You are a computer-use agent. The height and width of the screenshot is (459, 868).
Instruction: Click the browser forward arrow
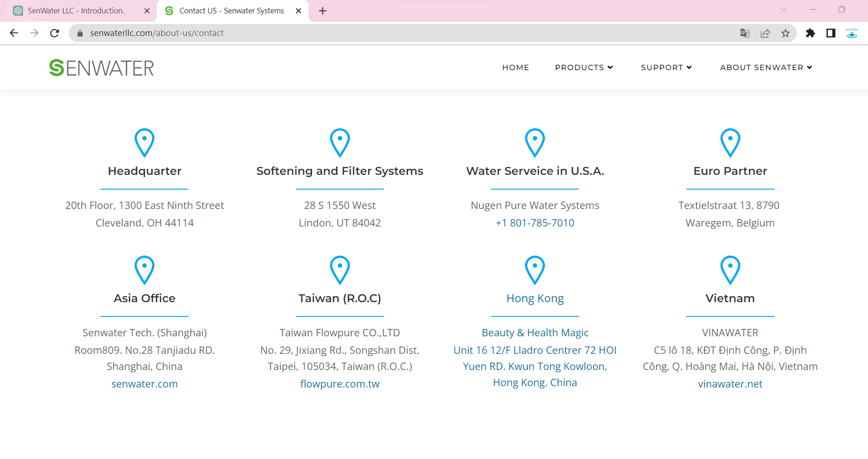click(34, 33)
